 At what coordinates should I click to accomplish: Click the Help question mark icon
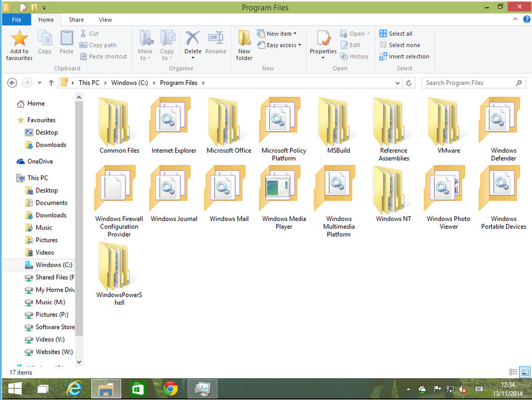527,19
